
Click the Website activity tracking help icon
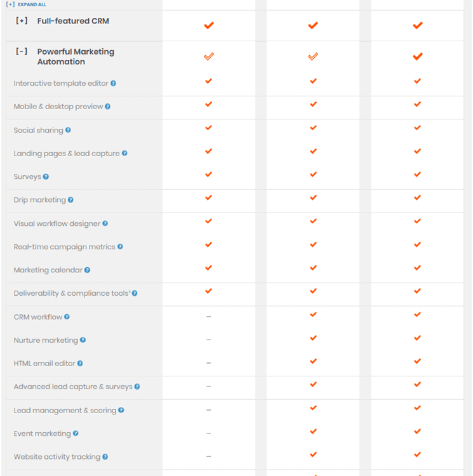click(105, 456)
